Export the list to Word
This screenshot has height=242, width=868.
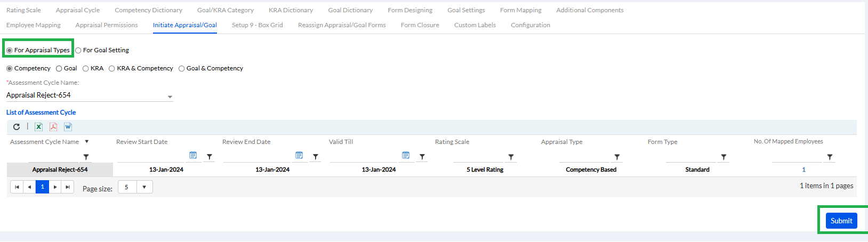(x=68, y=127)
